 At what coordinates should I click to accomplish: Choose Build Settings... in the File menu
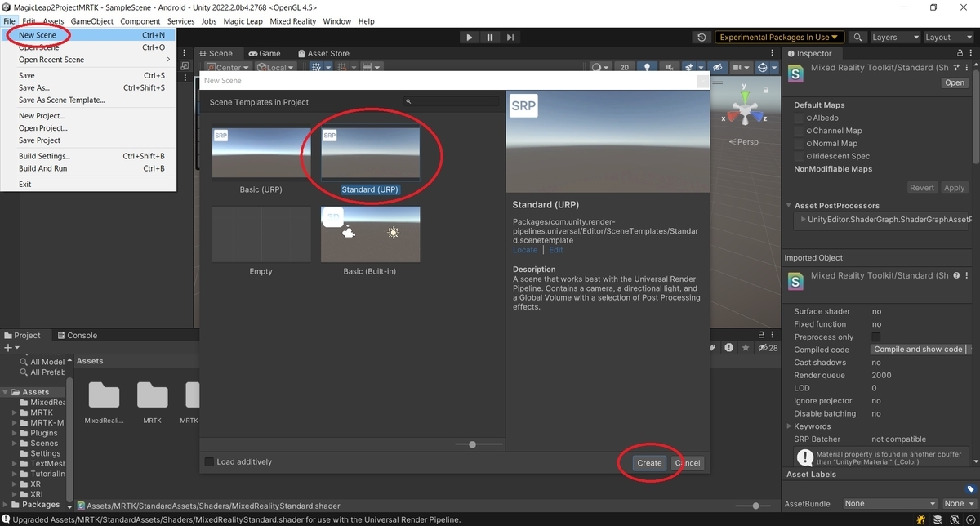click(88, 156)
